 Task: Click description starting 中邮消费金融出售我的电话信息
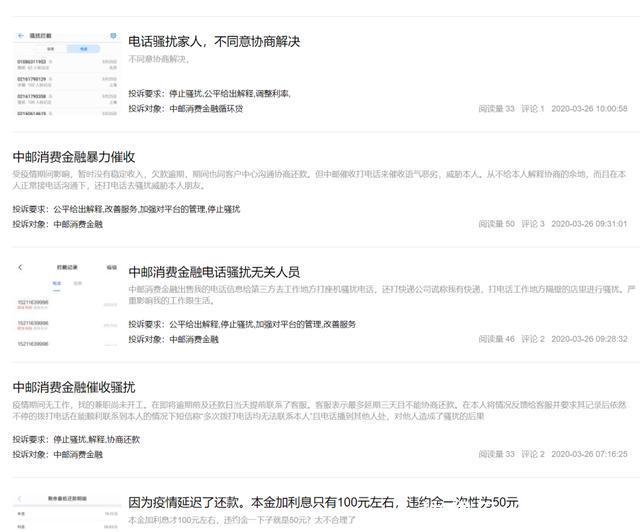(382, 295)
